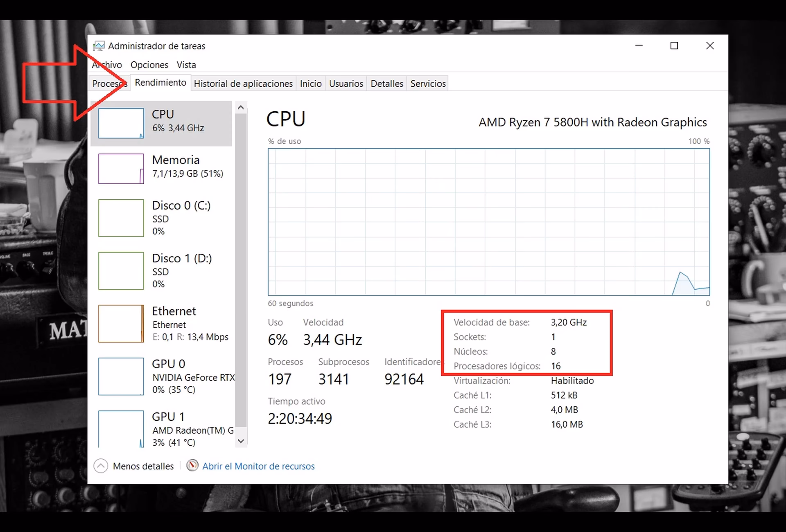Click the Velocidad de base value 3,20 GHz
Image resolution: width=786 pixels, height=532 pixels.
pos(569,322)
